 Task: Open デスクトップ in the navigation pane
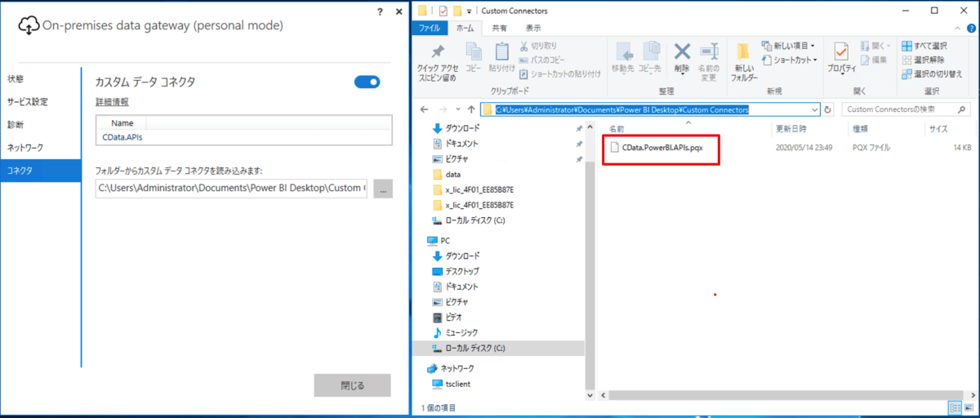point(462,271)
